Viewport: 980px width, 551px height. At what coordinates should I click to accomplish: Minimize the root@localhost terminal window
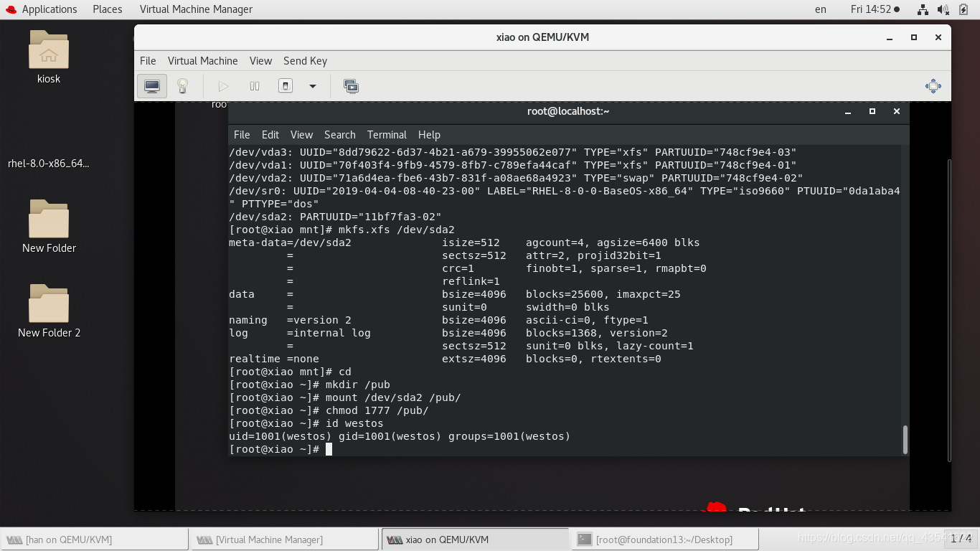coord(848,111)
